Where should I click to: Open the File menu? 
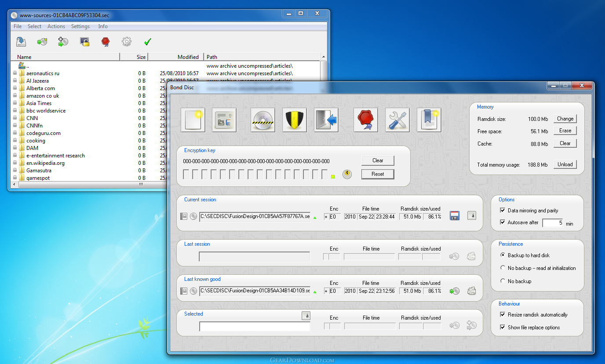pyautogui.click(x=18, y=26)
